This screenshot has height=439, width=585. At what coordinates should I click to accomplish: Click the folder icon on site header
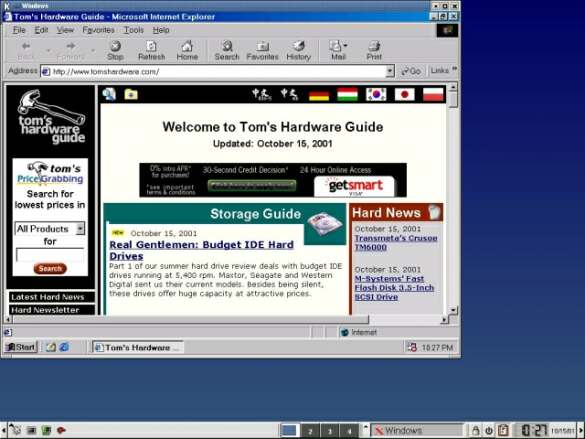pyautogui.click(x=131, y=94)
